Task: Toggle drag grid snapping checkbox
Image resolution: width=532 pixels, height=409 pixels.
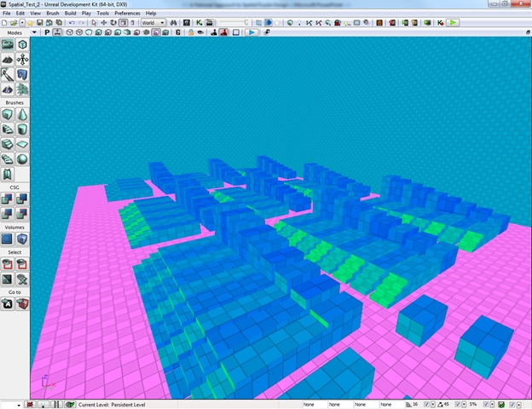Action: [x=427, y=404]
